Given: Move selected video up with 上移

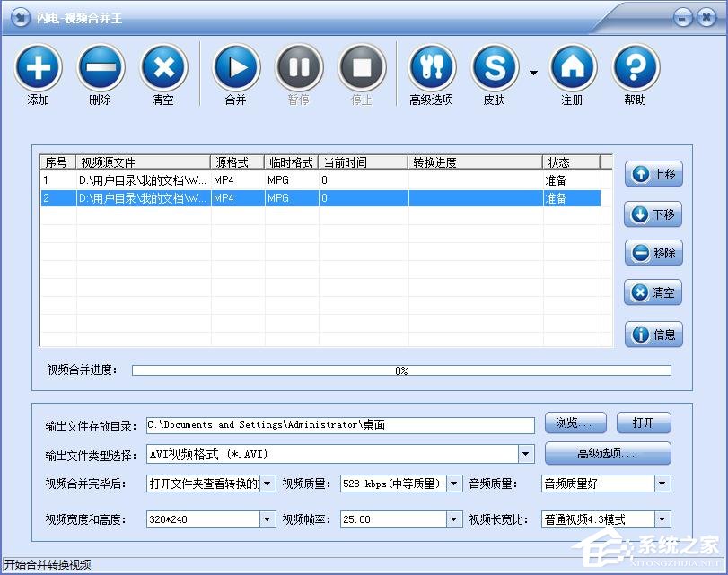Looking at the screenshot, I should click(653, 175).
